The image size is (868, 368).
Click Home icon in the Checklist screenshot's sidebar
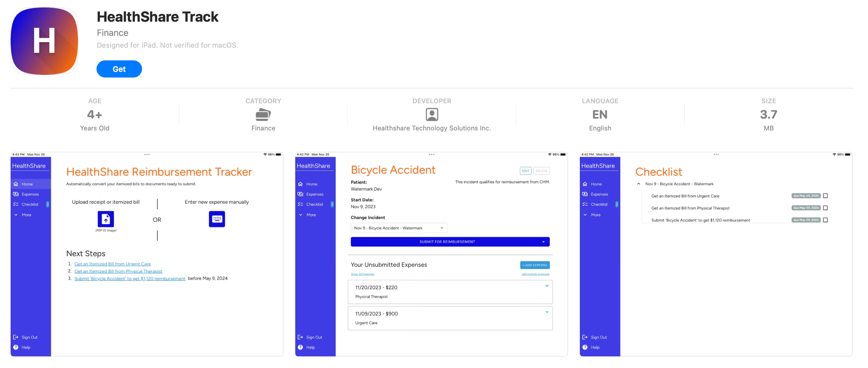pyautogui.click(x=585, y=184)
